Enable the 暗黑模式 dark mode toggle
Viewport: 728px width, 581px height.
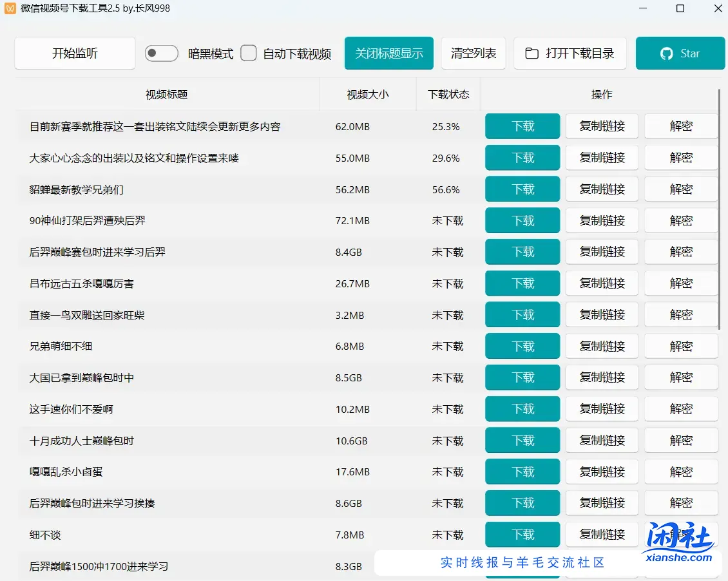point(161,53)
